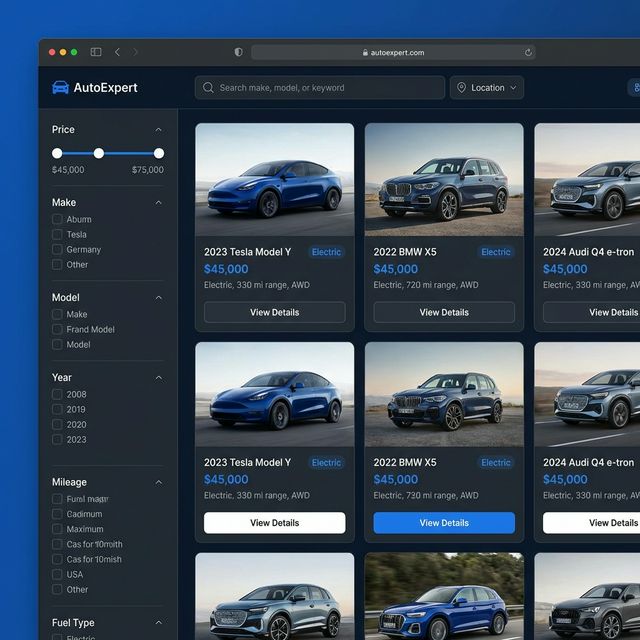This screenshot has width=640, height=640.
Task: View Details of top-row 2023 Tesla Model Y
Action: point(275,312)
